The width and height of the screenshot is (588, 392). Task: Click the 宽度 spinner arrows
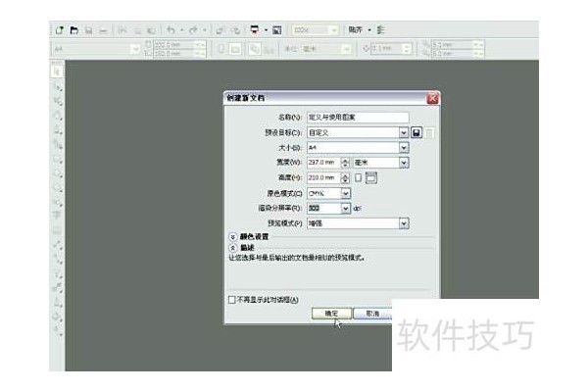tap(345, 163)
